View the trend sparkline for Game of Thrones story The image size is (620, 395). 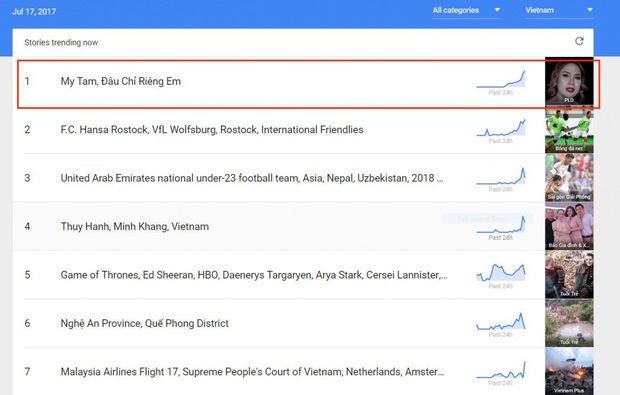tap(501, 272)
